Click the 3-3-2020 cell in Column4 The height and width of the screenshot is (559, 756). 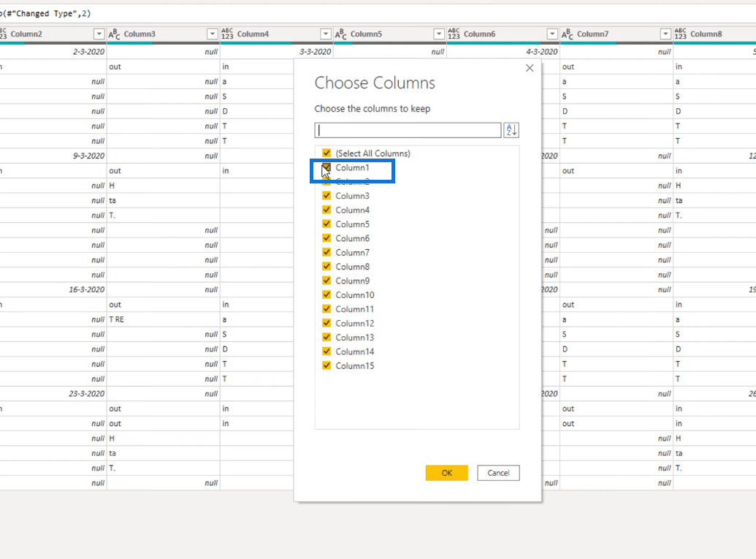(277, 52)
